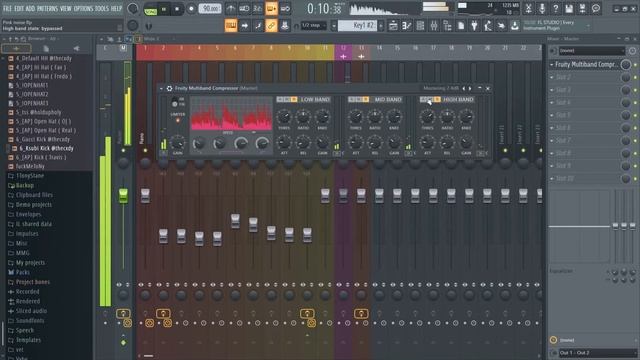Toggle Slot 2 enable knob
The image size is (640, 360).
coord(625,77)
